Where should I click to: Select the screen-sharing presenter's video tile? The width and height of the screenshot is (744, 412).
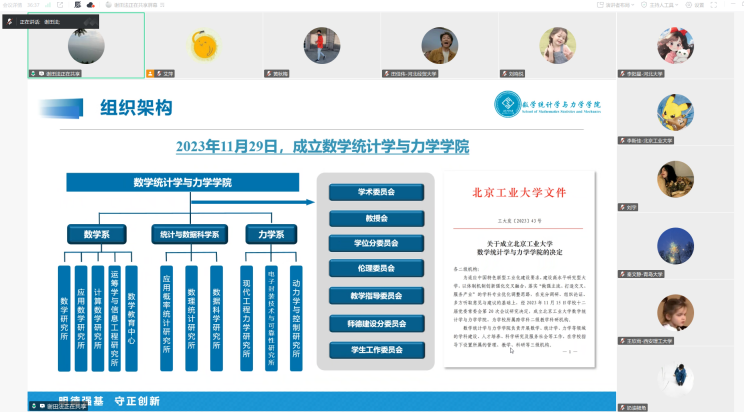[x=86, y=45]
